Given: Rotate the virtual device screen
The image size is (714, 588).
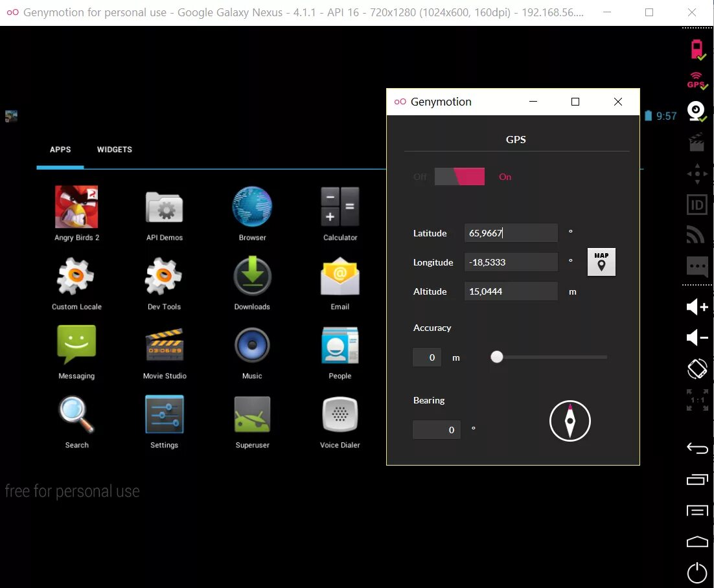Looking at the screenshot, I should pos(697,369).
